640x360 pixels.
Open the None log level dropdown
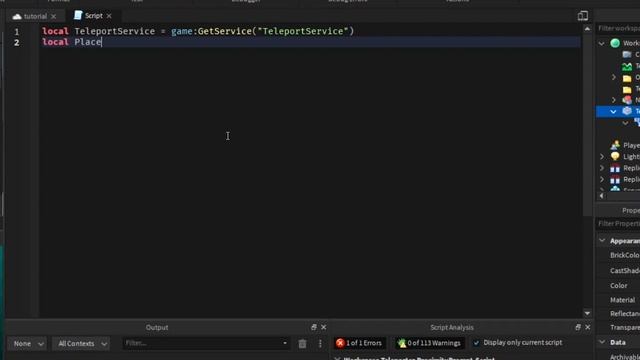[x=28, y=344]
